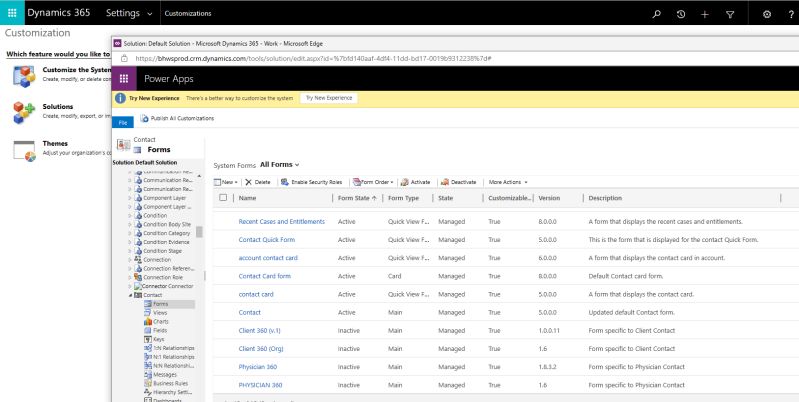
Task: Click 'Default Contact card form.' description cell
Action: 626,276
